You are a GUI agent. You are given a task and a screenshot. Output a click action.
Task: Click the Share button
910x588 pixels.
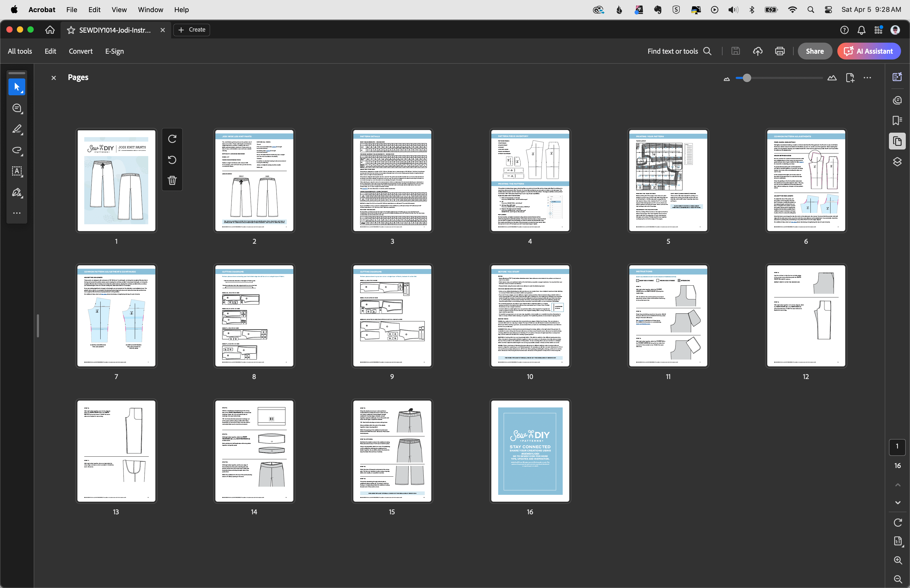pos(815,51)
